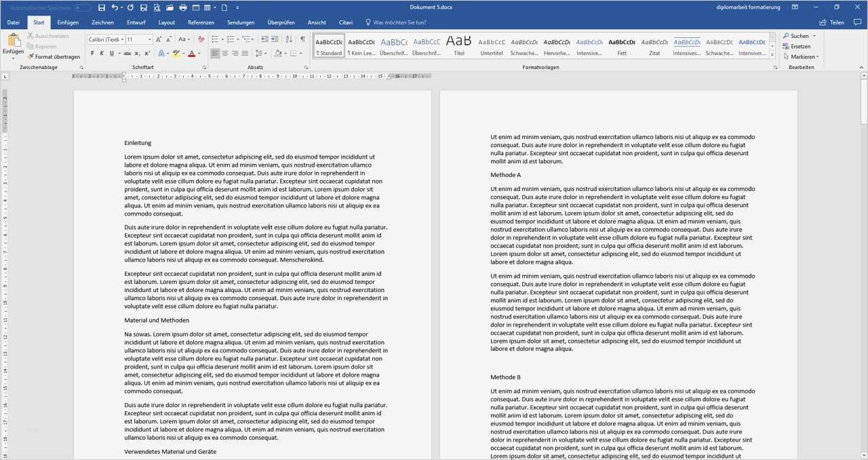The width and height of the screenshot is (868, 460).
Task: Toggle subscript formatting
Action: [x=137, y=53]
